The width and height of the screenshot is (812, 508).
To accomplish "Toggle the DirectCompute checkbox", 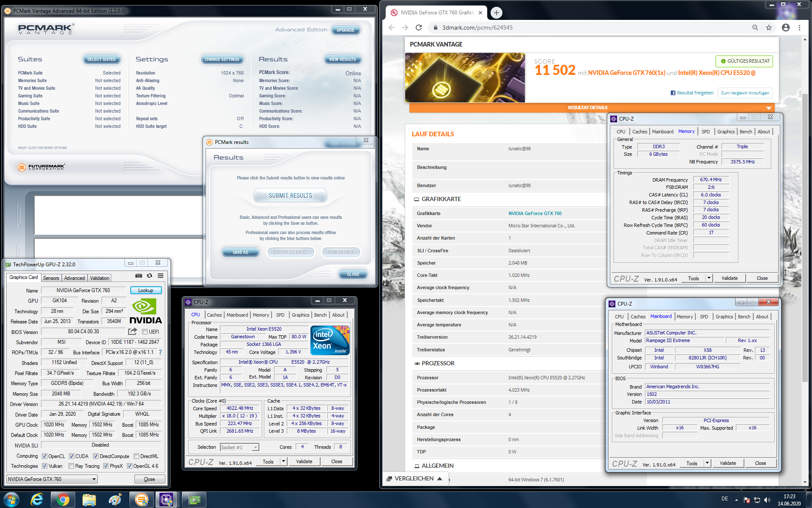I will point(96,456).
